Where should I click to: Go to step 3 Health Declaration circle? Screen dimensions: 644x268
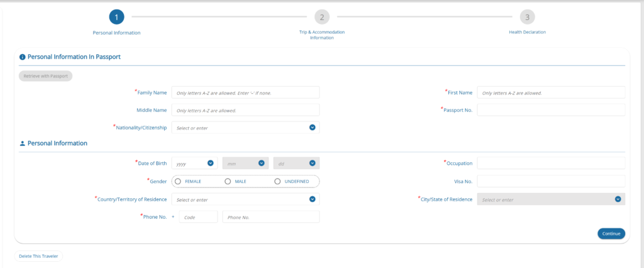point(527,17)
